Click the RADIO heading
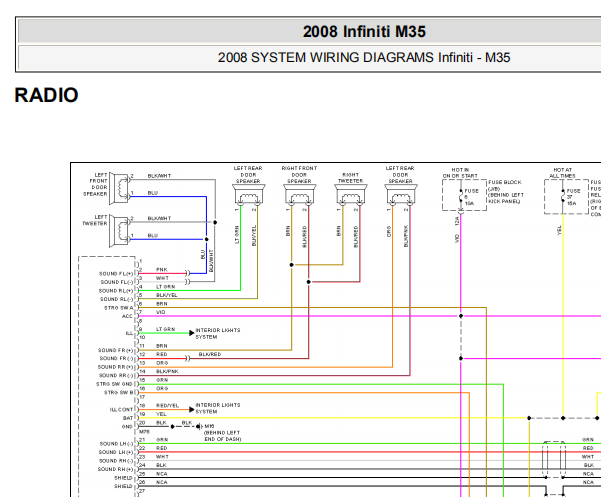The height and width of the screenshot is (497, 601). [46, 95]
